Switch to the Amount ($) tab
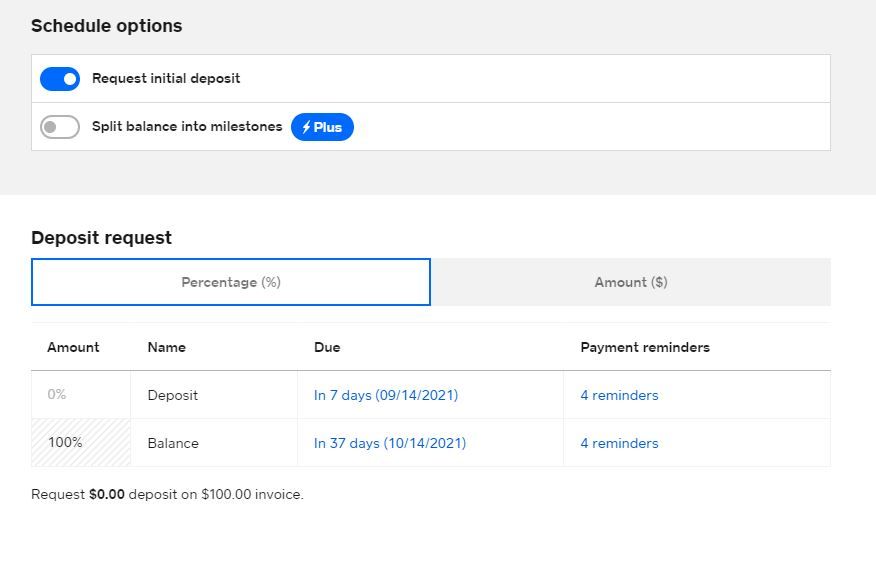The image size is (876, 561). point(630,282)
